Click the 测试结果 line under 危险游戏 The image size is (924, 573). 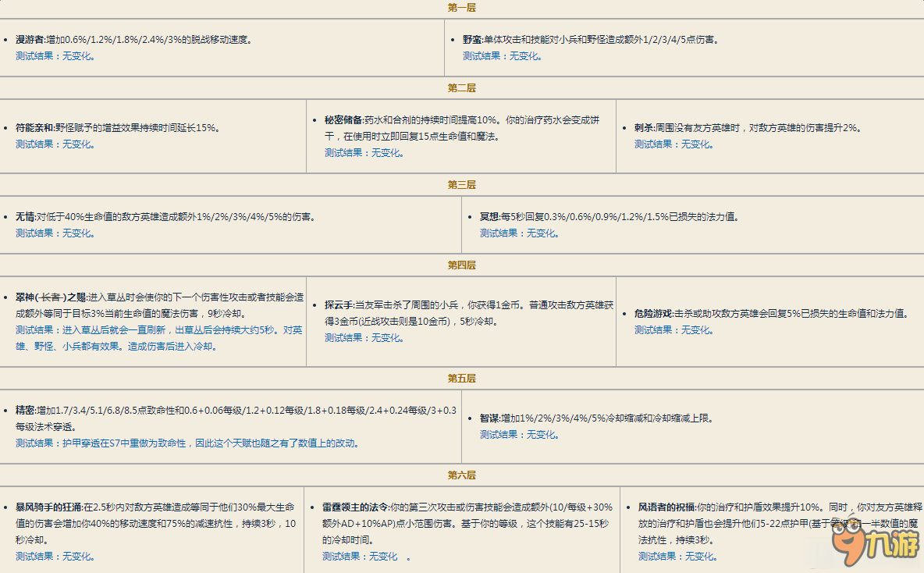click(x=674, y=329)
